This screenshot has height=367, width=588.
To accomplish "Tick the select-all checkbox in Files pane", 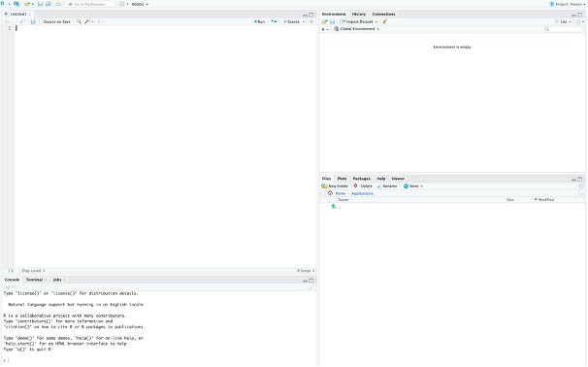I will pyautogui.click(x=323, y=193).
